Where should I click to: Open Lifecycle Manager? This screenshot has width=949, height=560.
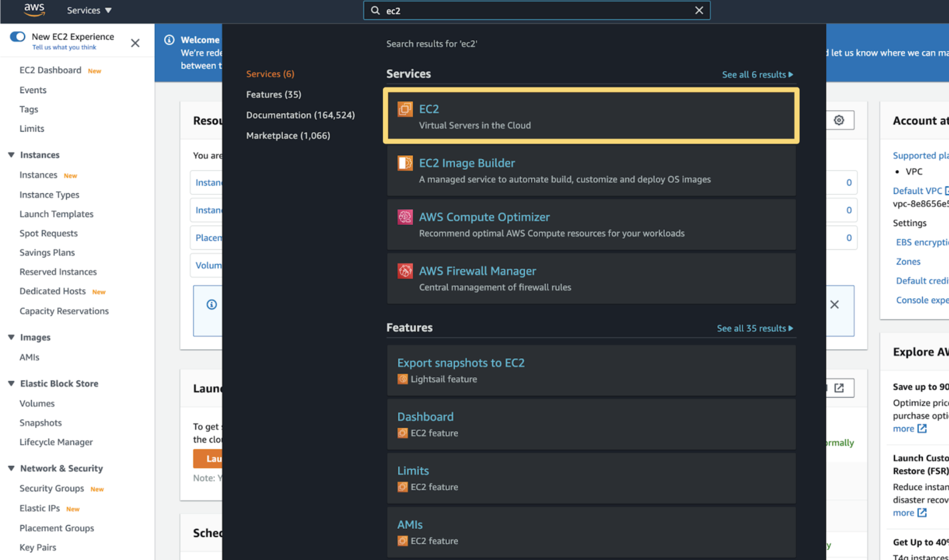(56, 442)
